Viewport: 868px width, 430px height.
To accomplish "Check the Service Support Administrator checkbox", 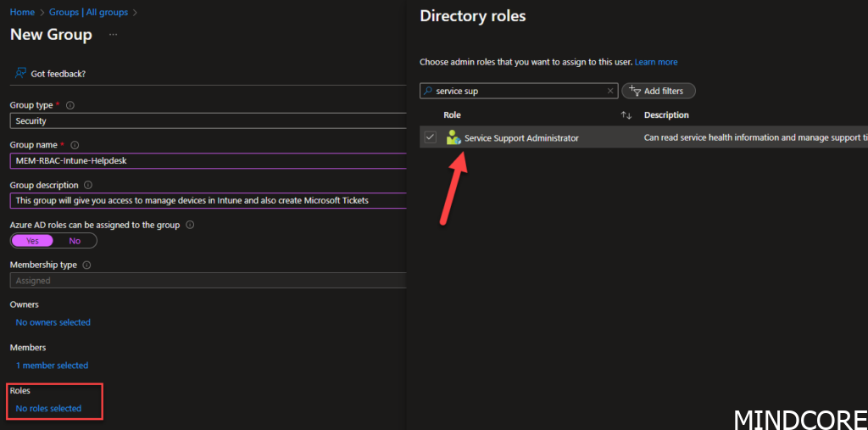I will pyautogui.click(x=430, y=137).
